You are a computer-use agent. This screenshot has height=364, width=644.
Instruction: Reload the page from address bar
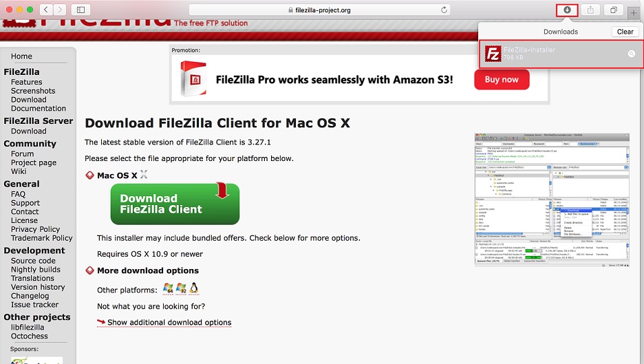click(x=444, y=10)
